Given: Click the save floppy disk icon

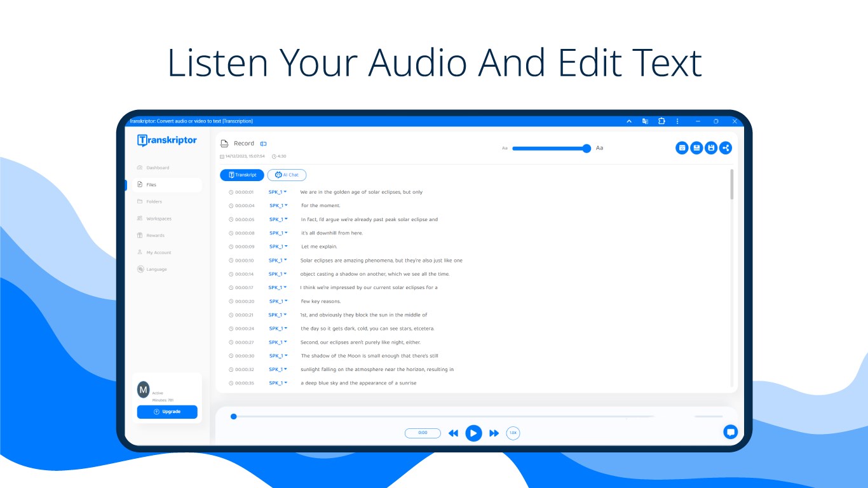Looking at the screenshot, I should 712,148.
